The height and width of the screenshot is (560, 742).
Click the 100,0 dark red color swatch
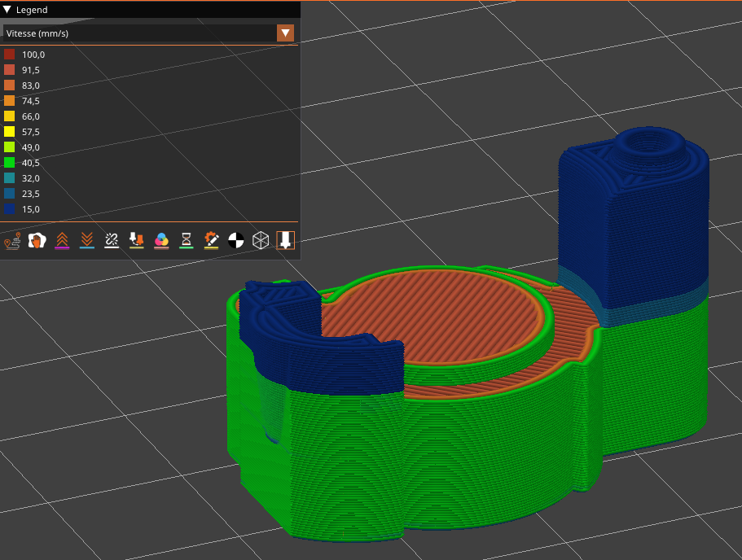click(x=10, y=55)
